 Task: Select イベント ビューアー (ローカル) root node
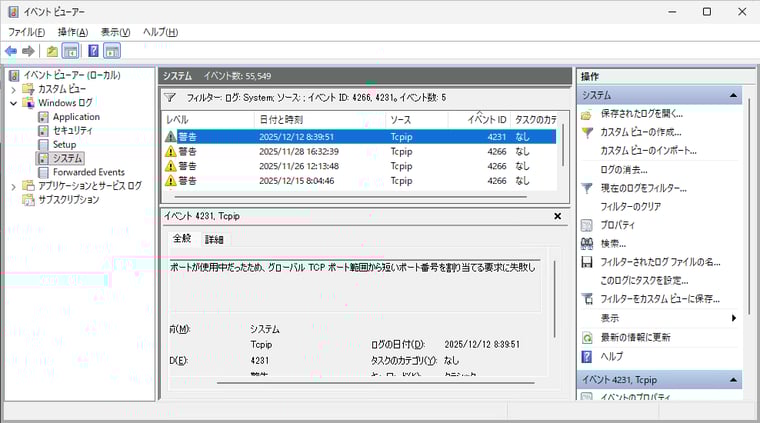(x=72, y=75)
